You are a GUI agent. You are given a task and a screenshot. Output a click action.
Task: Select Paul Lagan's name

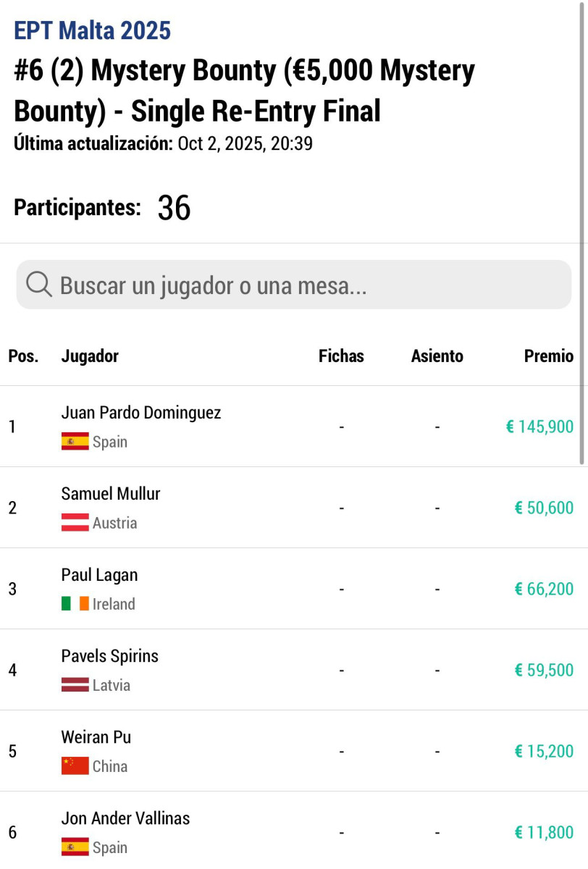pyautogui.click(x=99, y=575)
